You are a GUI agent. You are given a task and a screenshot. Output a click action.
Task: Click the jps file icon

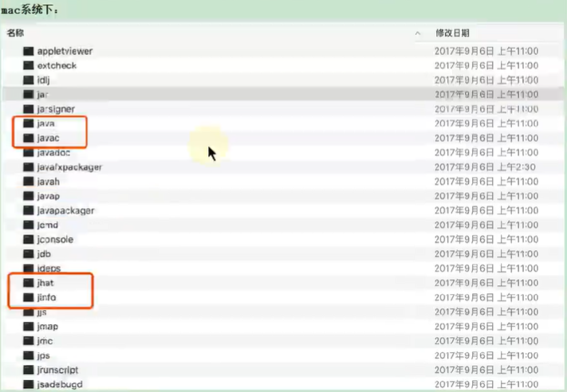(x=29, y=355)
